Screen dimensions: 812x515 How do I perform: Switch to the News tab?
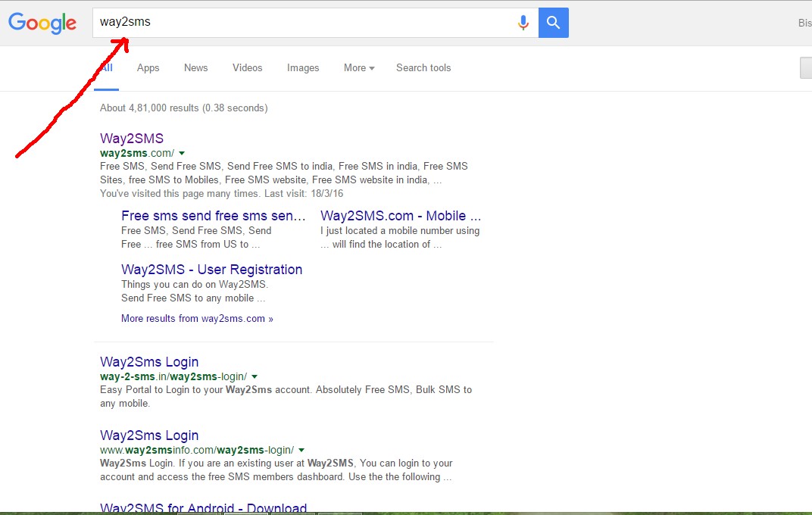click(x=195, y=68)
